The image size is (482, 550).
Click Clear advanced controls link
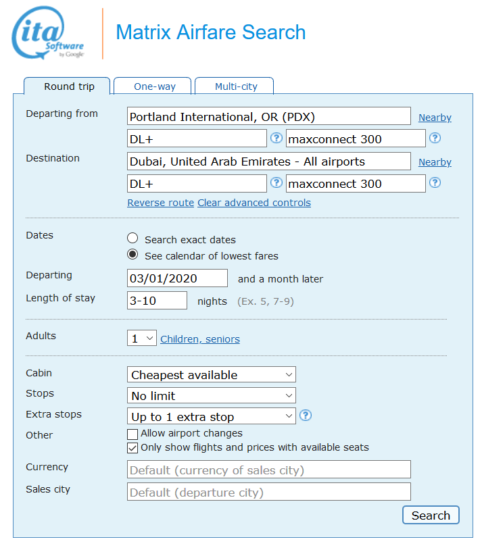[254, 203]
